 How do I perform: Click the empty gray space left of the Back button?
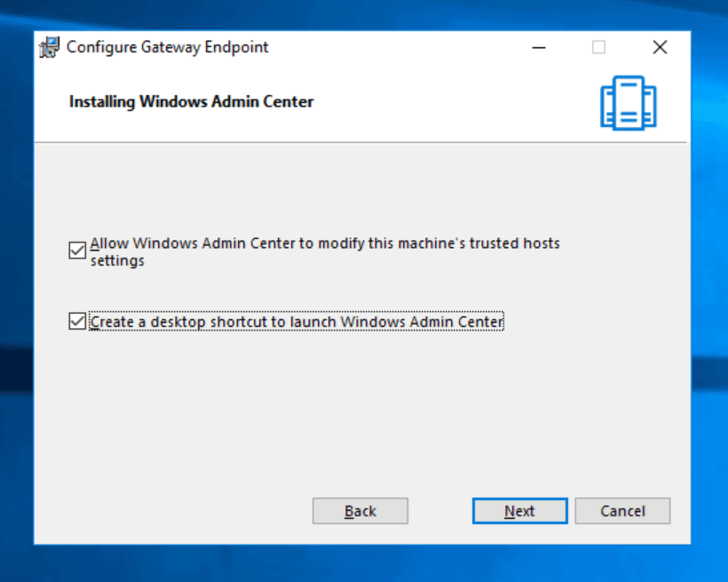coord(178,511)
